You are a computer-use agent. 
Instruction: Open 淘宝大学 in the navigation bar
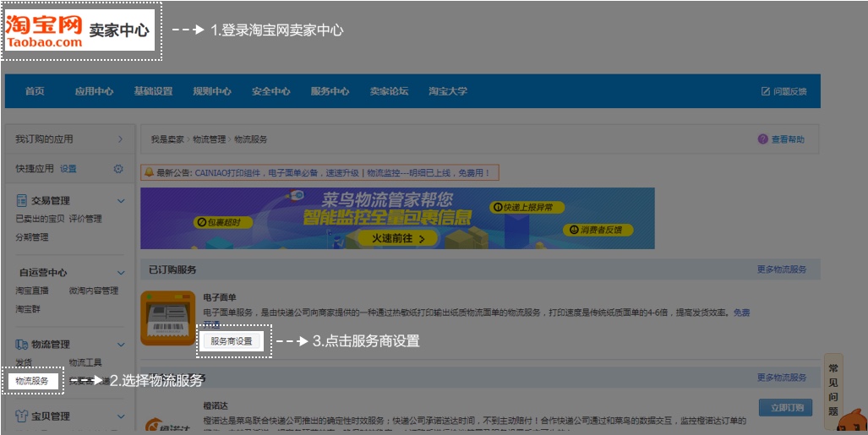coord(448,91)
